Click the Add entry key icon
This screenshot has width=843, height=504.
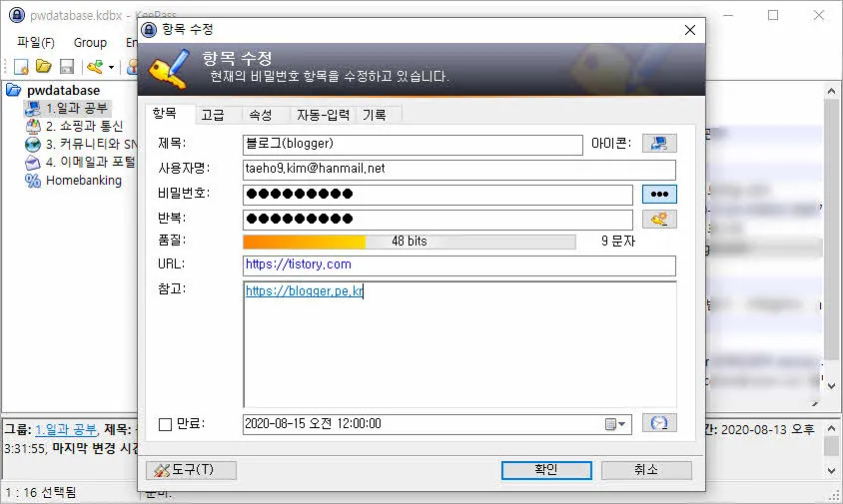click(x=95, y=67)
